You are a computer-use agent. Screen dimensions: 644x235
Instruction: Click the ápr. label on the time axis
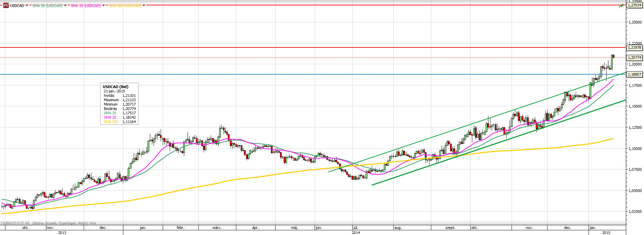click(x=255, y=228)
